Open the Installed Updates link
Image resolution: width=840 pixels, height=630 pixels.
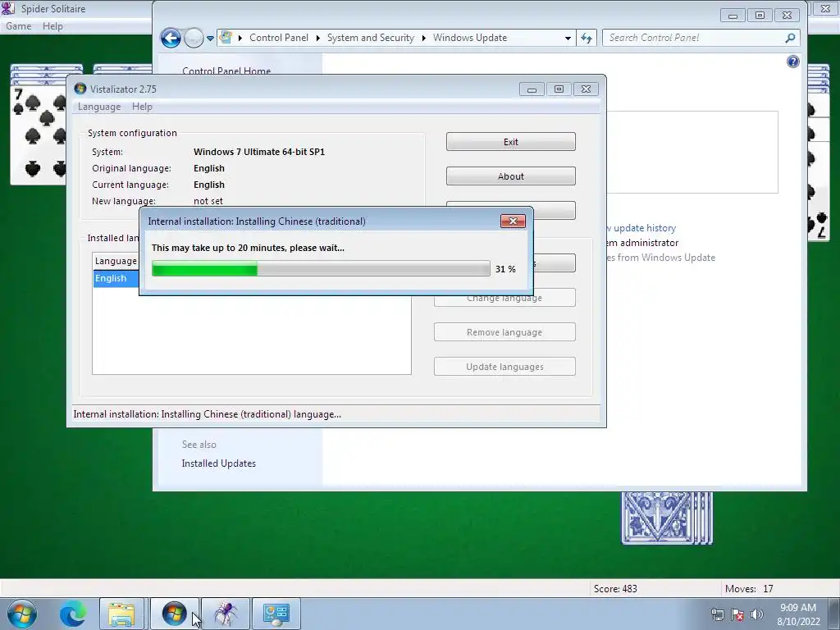click(x=218, y=463)
